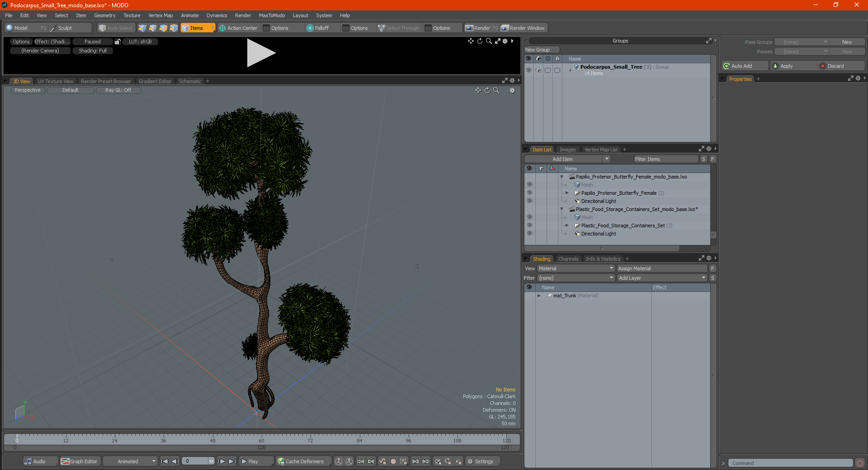The width and height of the screenshot is (868, 470).
Task: Click the Action Center icon
Action: point(222,28)
